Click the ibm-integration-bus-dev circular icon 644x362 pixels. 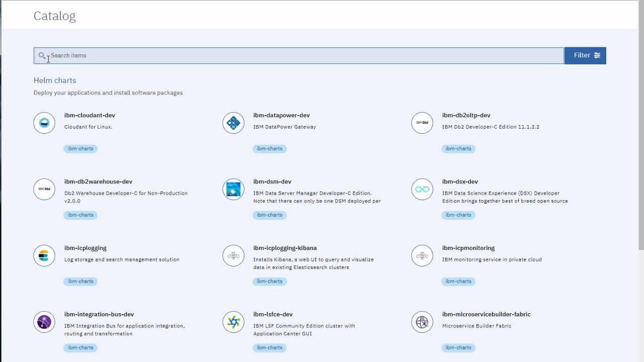click(x=44, y=322)
